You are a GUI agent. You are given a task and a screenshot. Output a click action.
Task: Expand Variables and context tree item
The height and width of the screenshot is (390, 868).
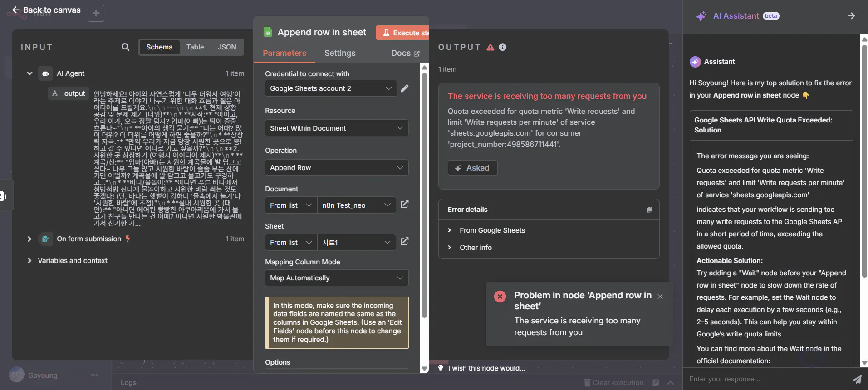(x=72, y=261)
